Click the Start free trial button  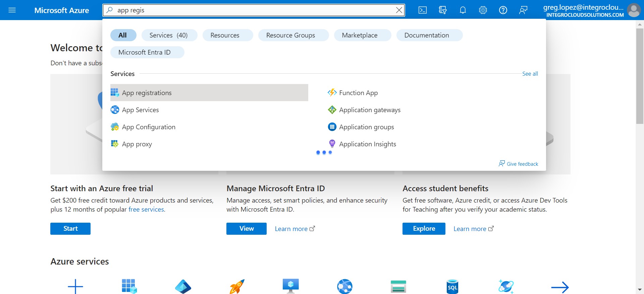70,229
